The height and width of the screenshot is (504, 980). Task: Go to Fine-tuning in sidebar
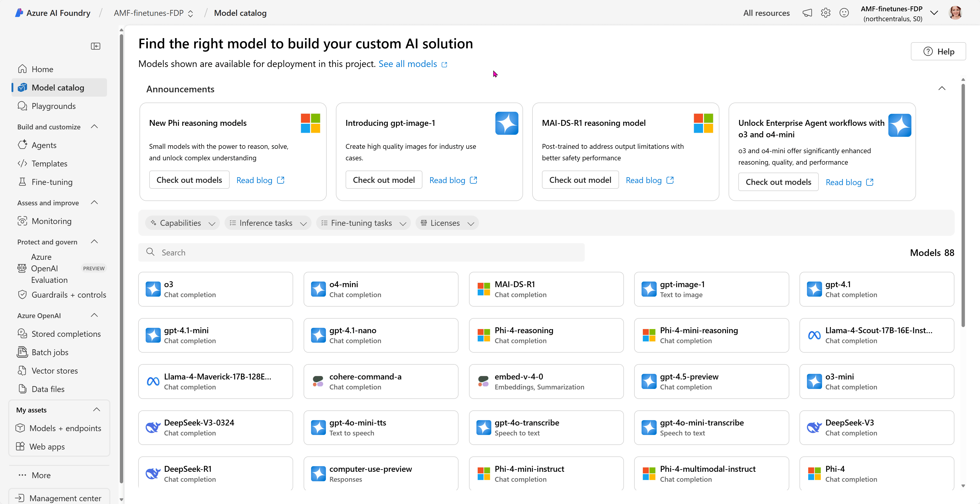click(52, 182)
